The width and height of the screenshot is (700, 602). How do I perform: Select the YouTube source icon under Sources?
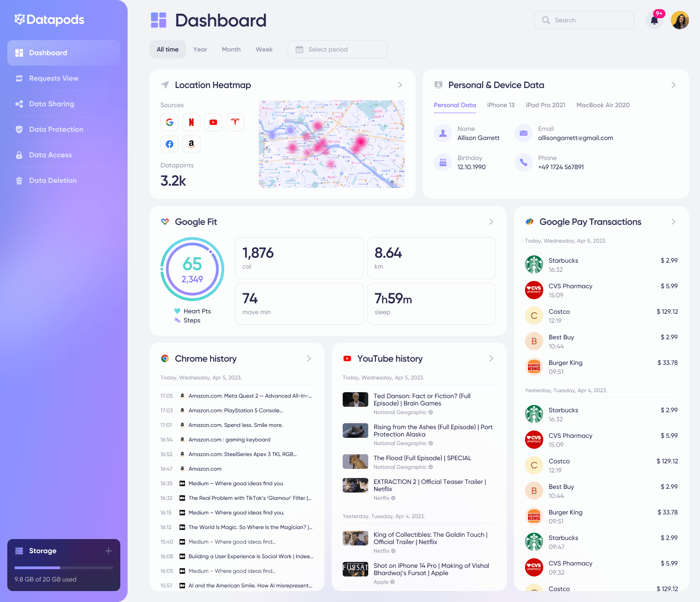click(213, 122)
